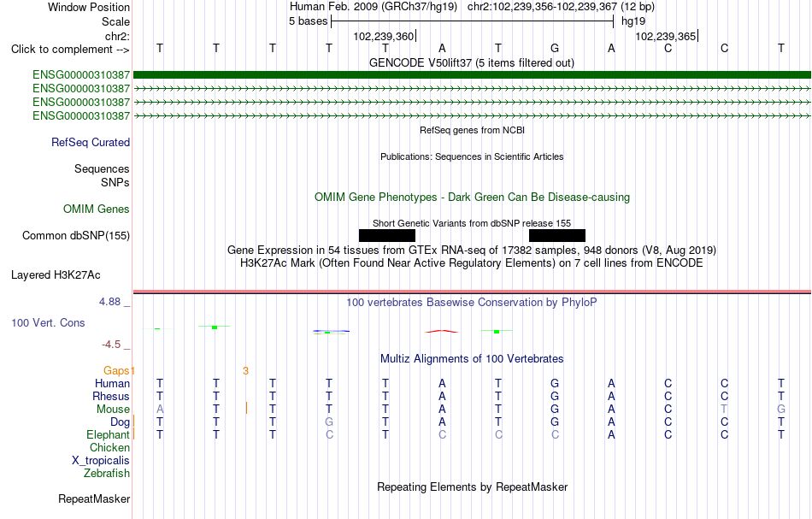Click the OMIM Genes track label
812x519 pixels.
pyautogui.click(x=97, y=209)
